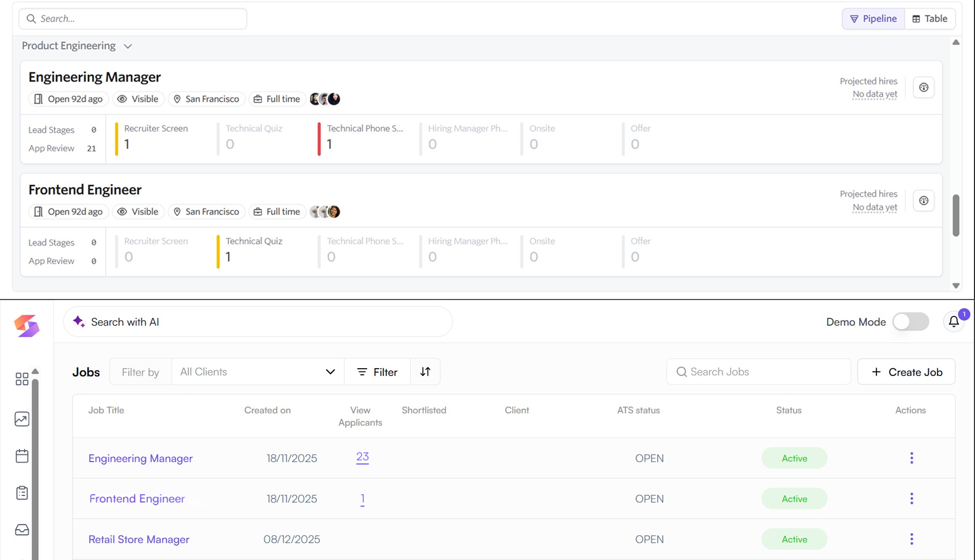Open the 23 applicants link for Engineering Manager

click(362, 457)
